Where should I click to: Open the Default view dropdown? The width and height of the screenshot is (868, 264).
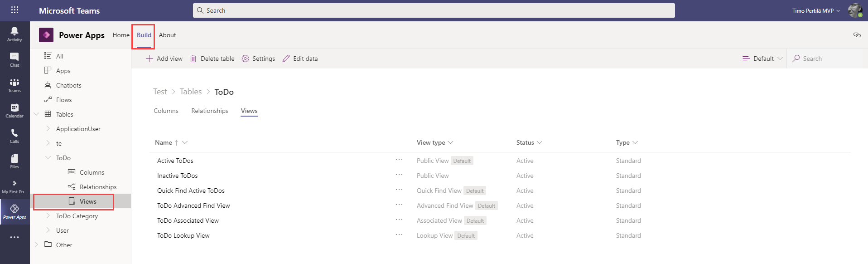pos(763,59)
